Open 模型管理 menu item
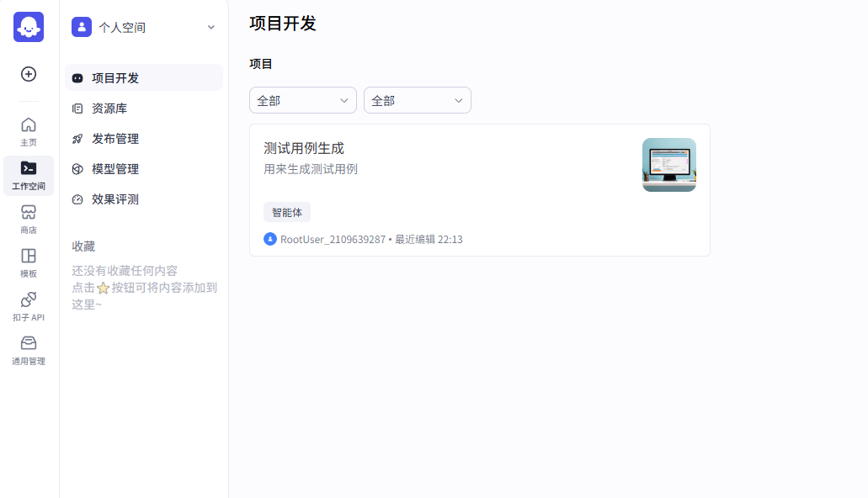868x498 pixels. pos(144,169)
